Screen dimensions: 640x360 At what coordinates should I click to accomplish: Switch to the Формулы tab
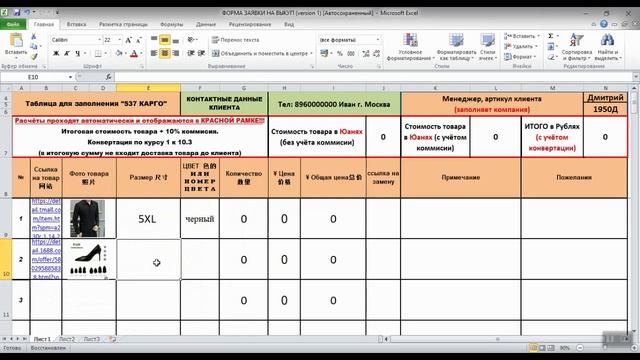tap(171, 24)
